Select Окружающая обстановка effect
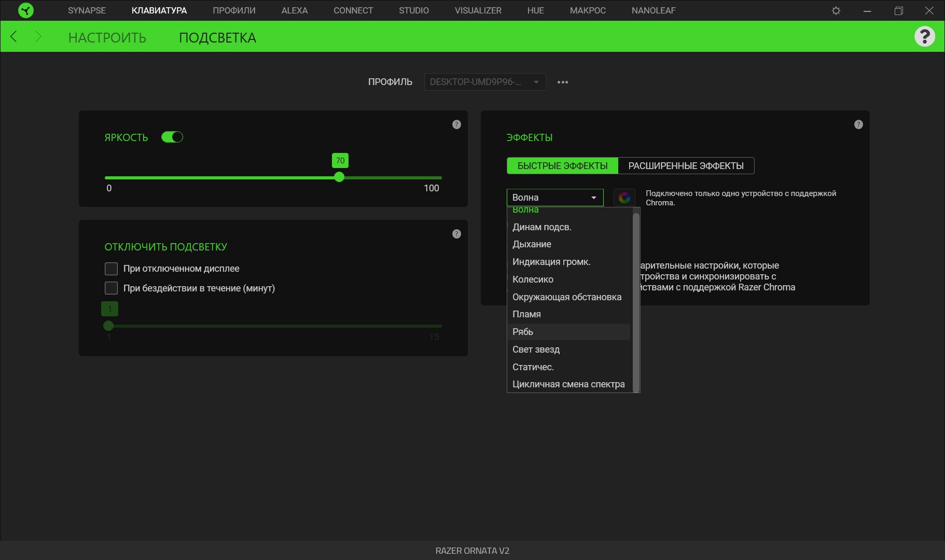Viewport: 945px width, 560px height. click(x=568, y=297)
